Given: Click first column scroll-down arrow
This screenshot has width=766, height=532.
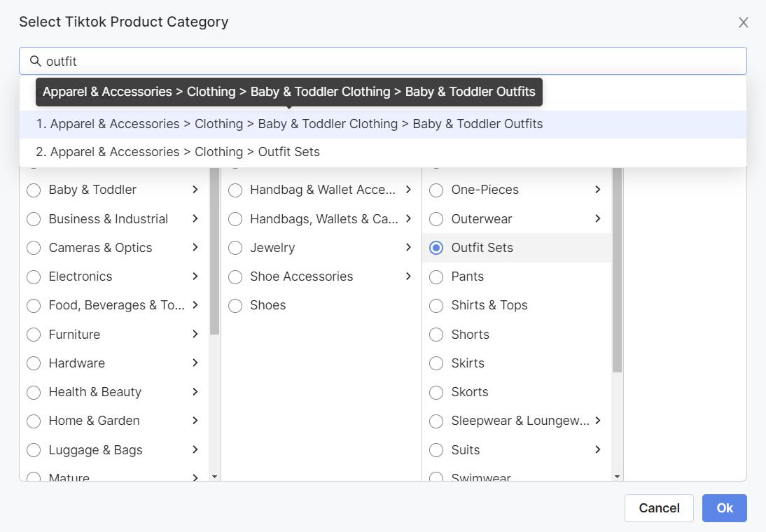Looking at the screenshot, I should [214, 476].
